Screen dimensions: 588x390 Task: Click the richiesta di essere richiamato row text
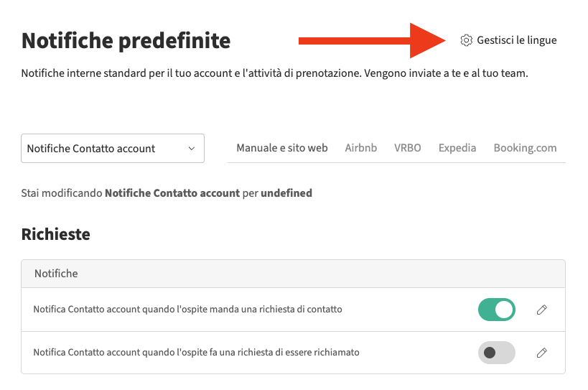(196, 353)
